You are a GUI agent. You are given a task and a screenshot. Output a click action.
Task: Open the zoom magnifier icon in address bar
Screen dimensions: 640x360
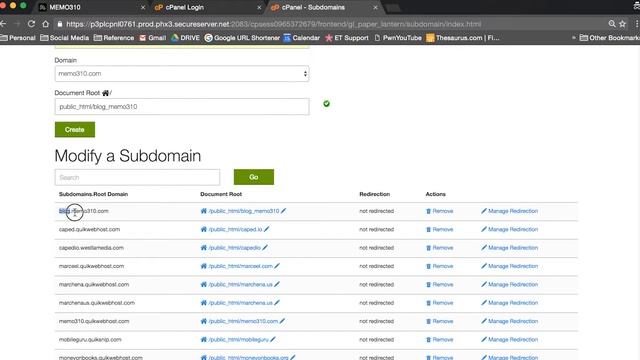click(612, 24)
